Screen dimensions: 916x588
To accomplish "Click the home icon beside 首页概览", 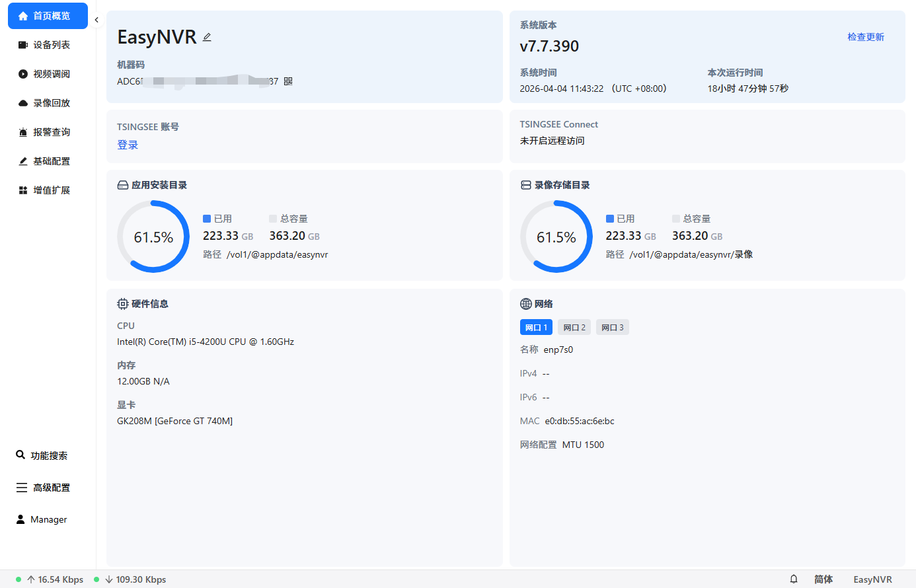I will tap(23, 16).
